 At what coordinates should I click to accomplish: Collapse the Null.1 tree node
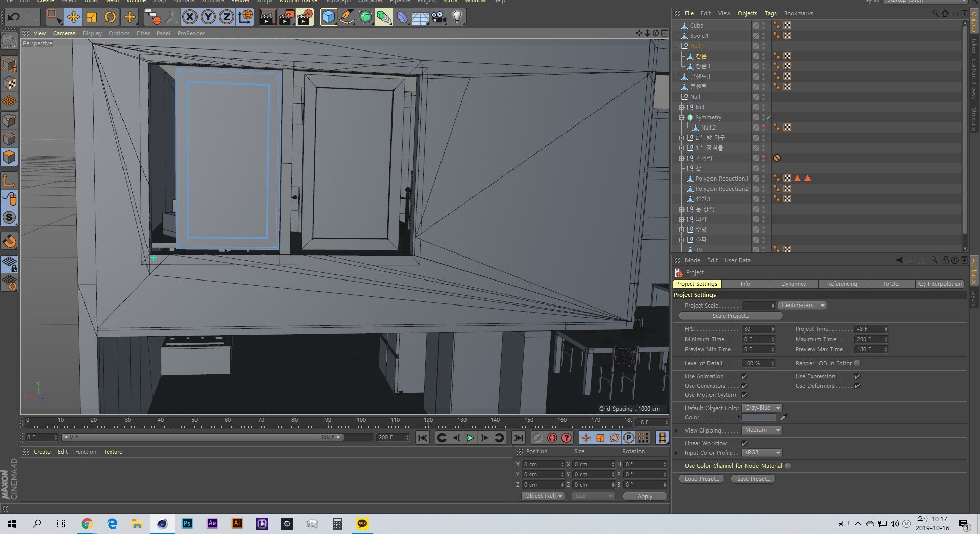click(676, 46)
